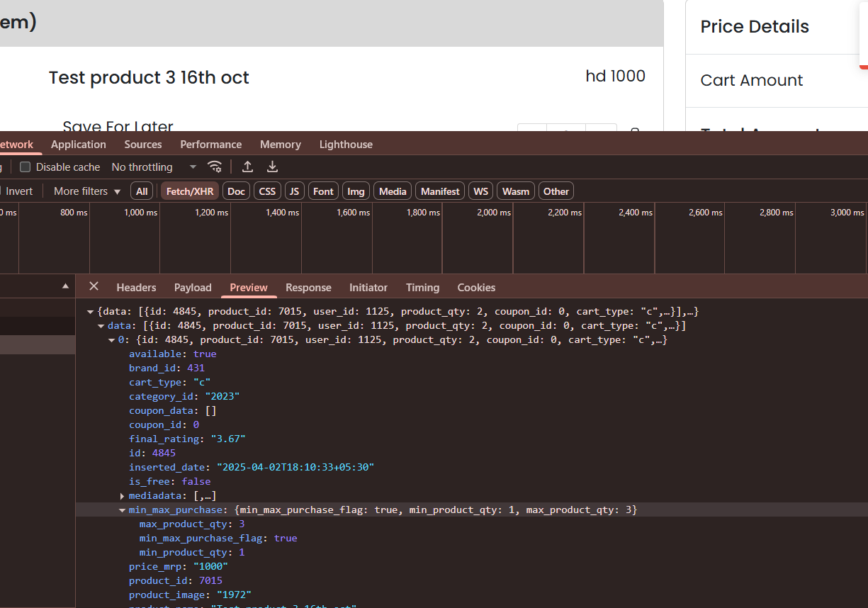Select the Preview tab
Screen dimensions: 868x608
point(249,288)
